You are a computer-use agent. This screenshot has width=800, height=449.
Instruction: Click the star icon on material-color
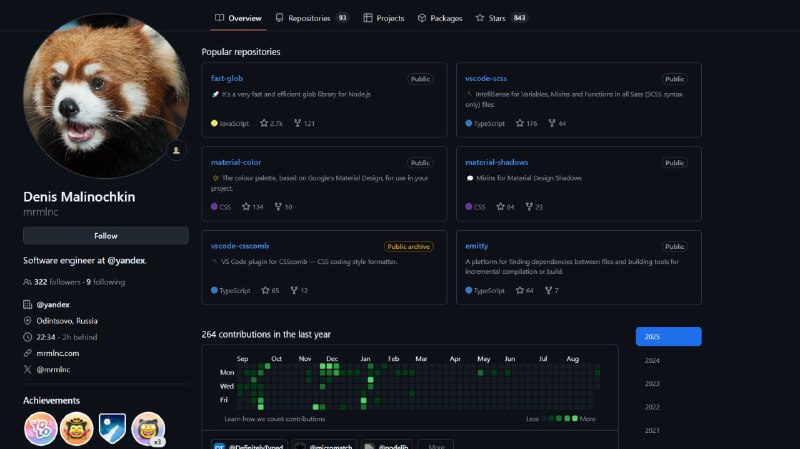246,207
